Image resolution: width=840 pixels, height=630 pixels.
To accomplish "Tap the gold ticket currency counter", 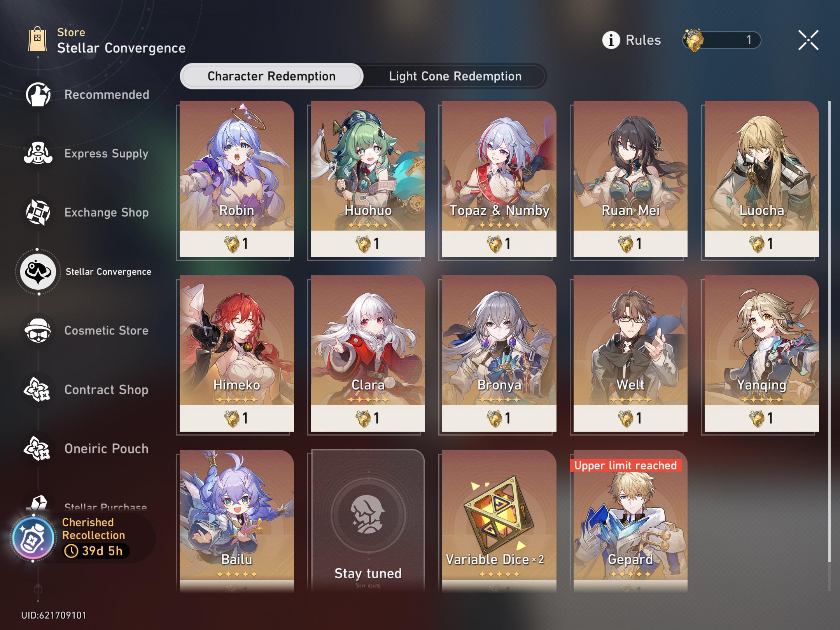I will [x=722, y=40].
